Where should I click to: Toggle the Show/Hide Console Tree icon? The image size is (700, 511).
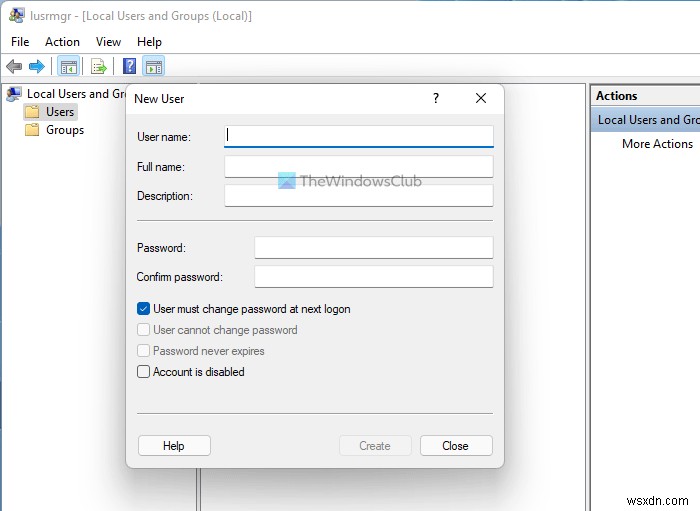pos(68,67)
